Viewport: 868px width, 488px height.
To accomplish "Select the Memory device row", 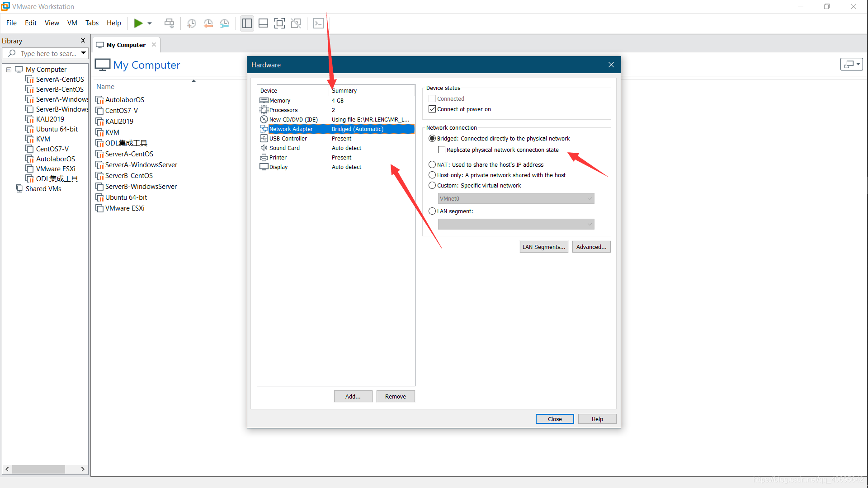I will [x=335, y=101].
